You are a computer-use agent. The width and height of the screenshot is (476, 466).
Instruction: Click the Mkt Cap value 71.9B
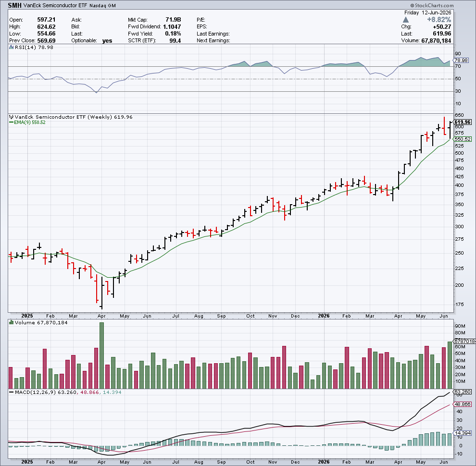click(x=173, y=20)
